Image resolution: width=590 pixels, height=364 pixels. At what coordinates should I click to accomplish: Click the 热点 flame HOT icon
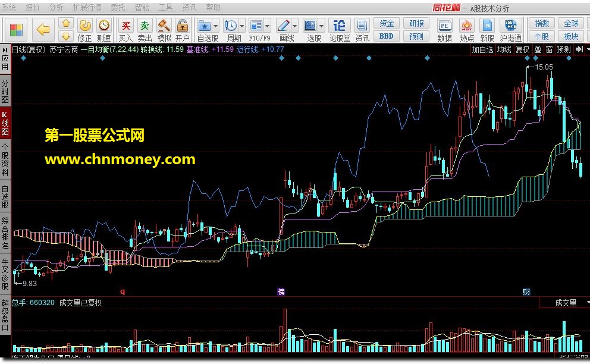(467, 26)
